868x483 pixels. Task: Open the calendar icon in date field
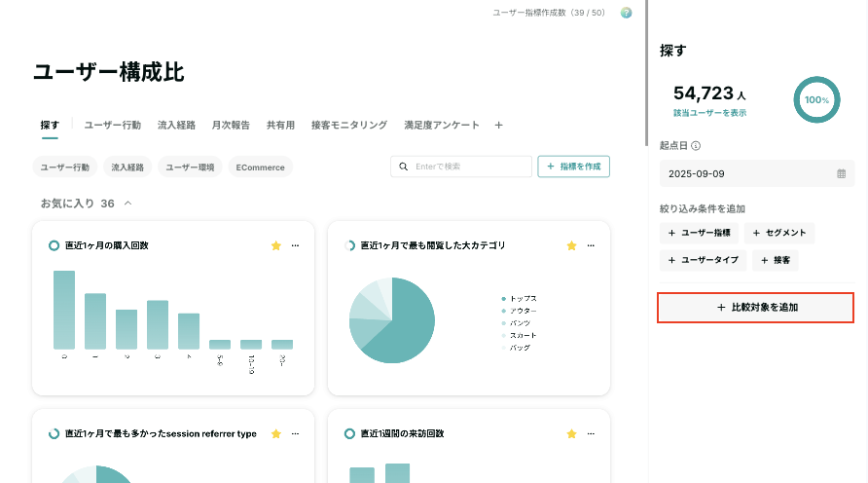click(842, 174)
